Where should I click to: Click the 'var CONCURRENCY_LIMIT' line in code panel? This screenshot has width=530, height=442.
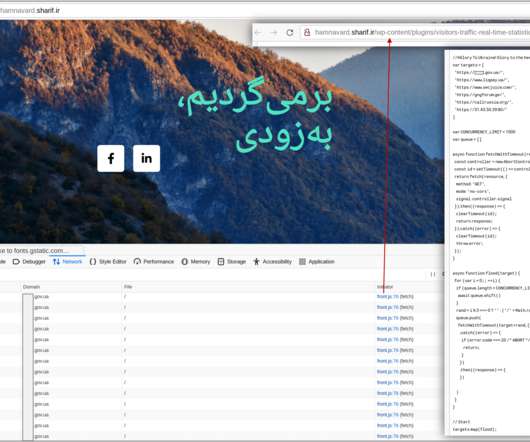[484, 132]
